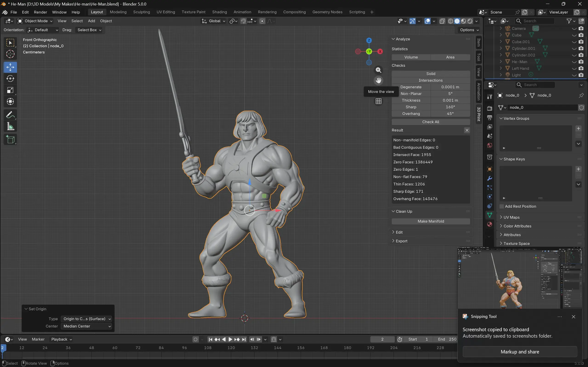588x367 pixels.
Task: Click the Move the view hand icon
Action: point(378,80)
